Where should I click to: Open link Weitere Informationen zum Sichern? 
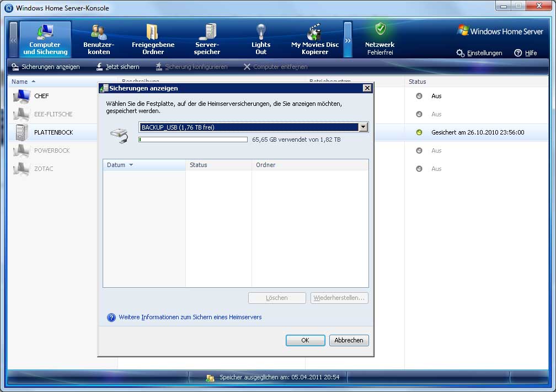(190, 317)
